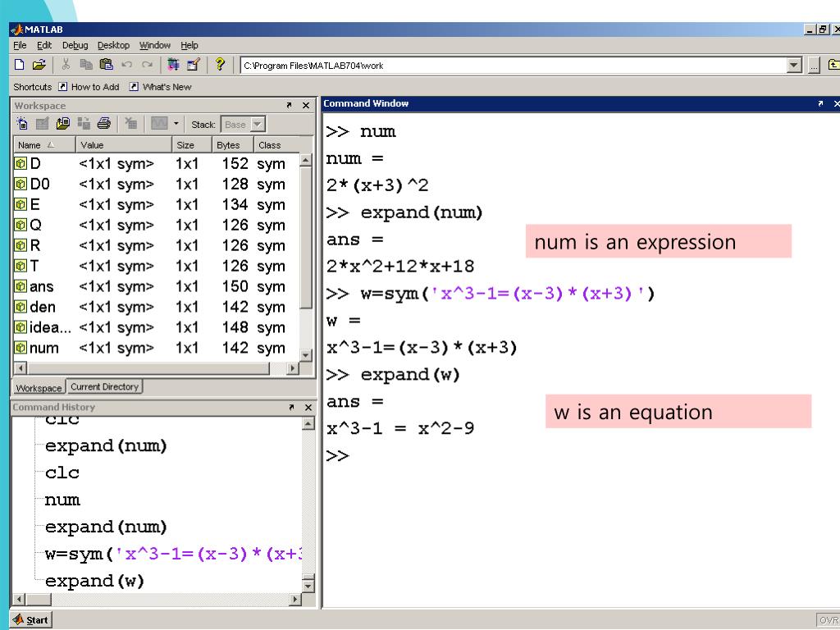The height and width of the screenshot is (630, 840).
Task: Open the Window menu
Action: click(155, 46)
